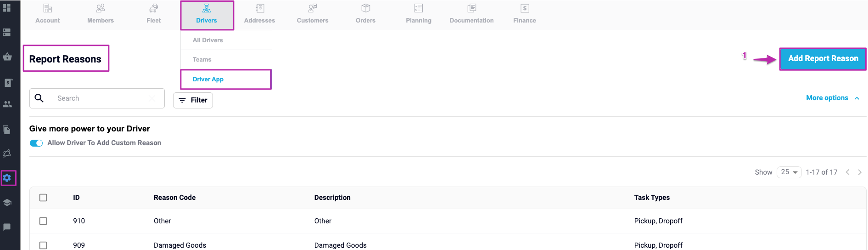Open the people icon in left sidebar
This screenshot has height=250, width=868.
click(7, 104)
